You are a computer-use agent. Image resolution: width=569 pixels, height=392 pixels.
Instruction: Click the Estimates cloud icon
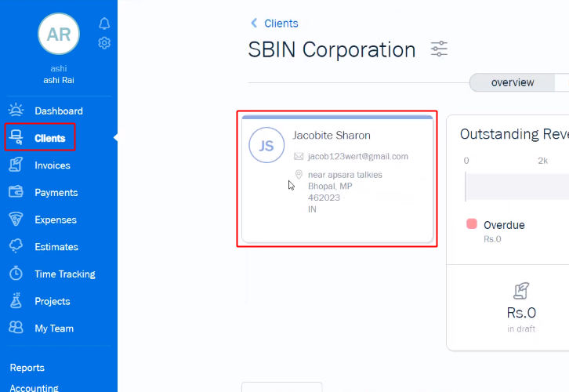16,246
